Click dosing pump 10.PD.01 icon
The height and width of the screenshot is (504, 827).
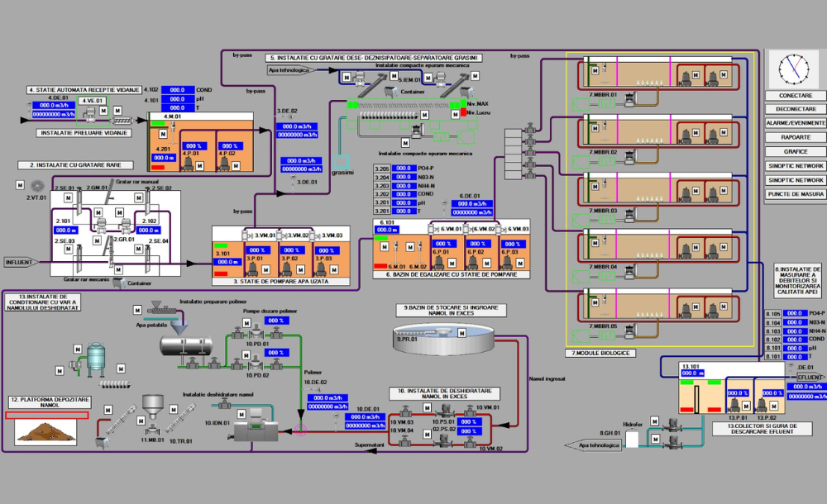256,333
